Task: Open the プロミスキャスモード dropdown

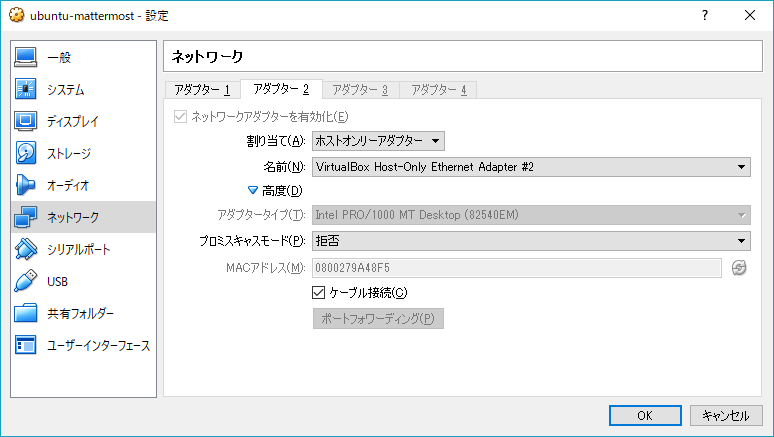Action: point(531,241)
